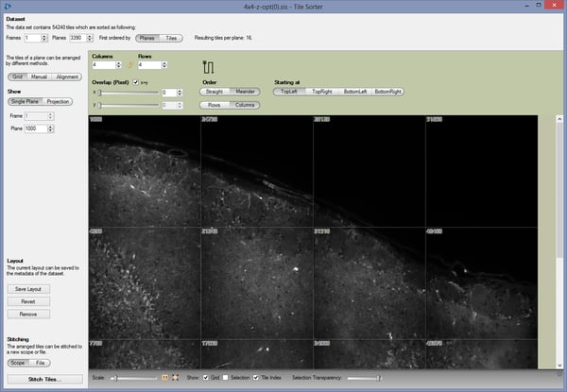Stitch to Scope option
Screen dimensions: 567x392
pyautogui.click(x=18, y=363)
